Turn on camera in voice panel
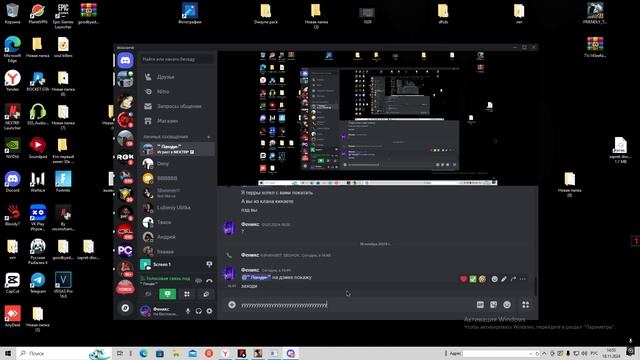This screenshot has height=360, width=640. [148, 294]
